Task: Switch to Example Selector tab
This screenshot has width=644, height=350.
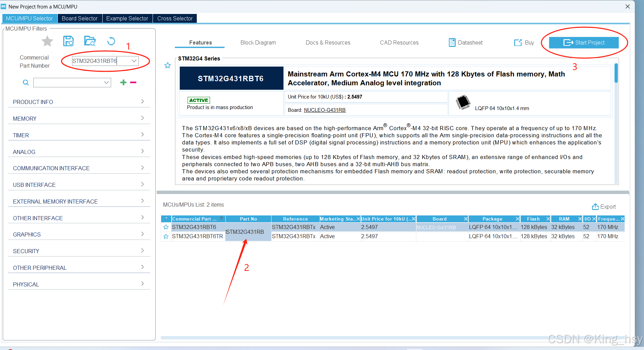Action: [x=127, y=18]
